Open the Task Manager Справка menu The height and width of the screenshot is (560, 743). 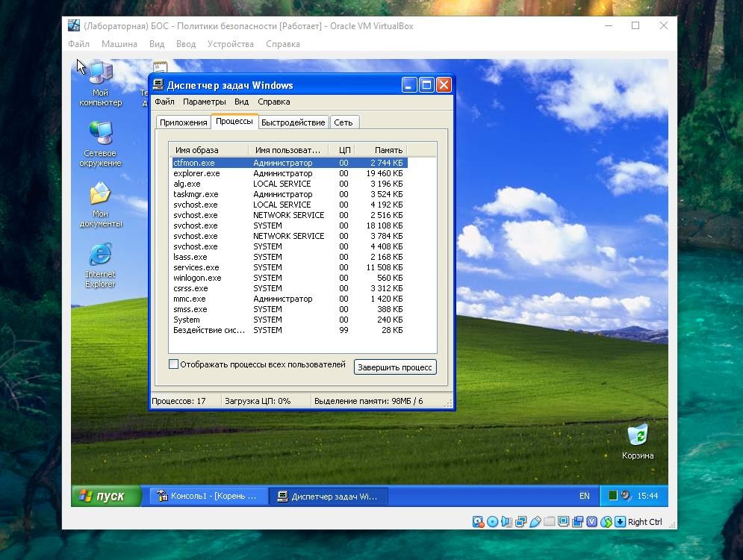point(274,102)
